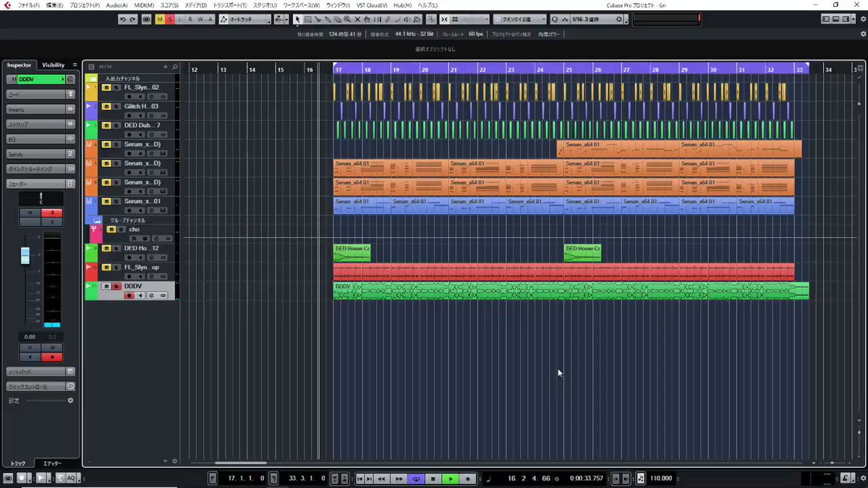
Task: Click the transport Fast Forward button
Action: (399, 479)
